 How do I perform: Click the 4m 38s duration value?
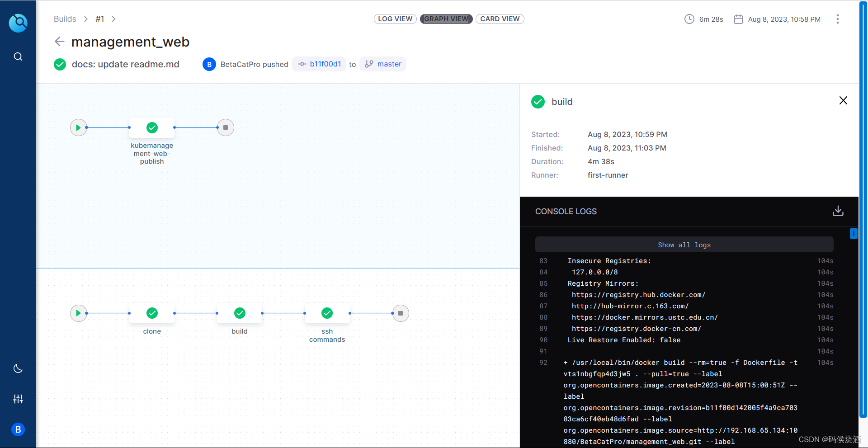coord(601,161)
